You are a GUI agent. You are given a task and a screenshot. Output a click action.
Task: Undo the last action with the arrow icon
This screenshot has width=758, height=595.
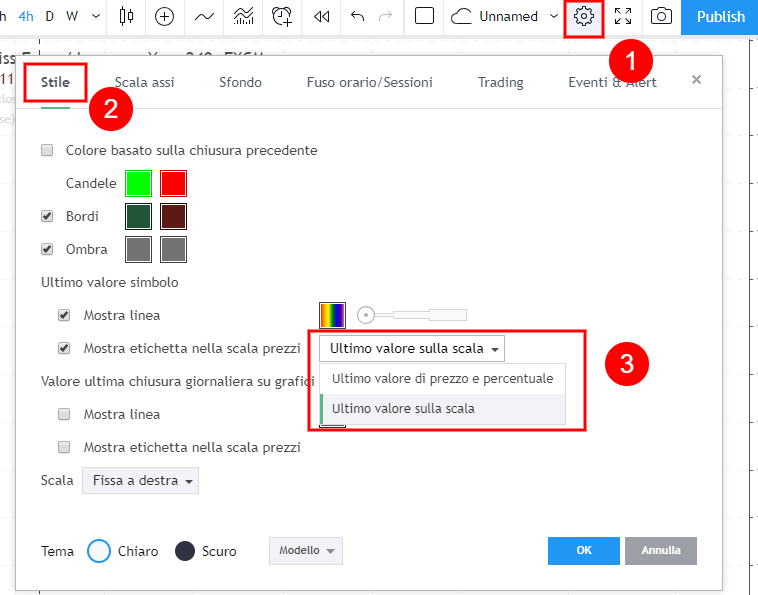point(357,17)
